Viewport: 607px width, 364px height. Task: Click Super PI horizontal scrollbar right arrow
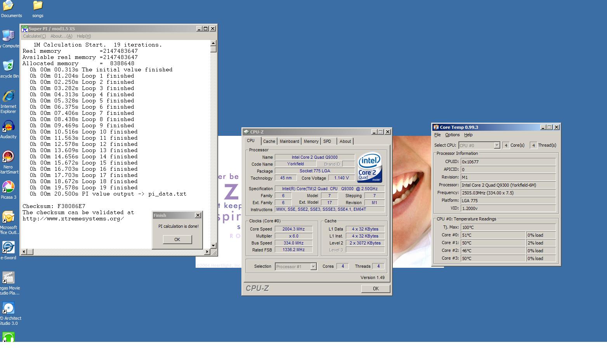(207, 252)
